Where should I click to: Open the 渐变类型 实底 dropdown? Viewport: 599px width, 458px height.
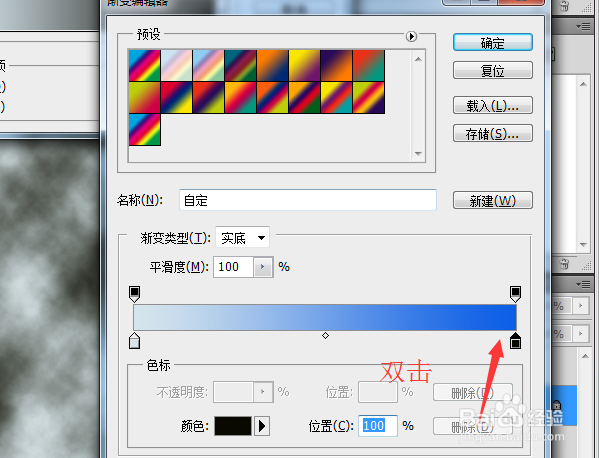243,238
